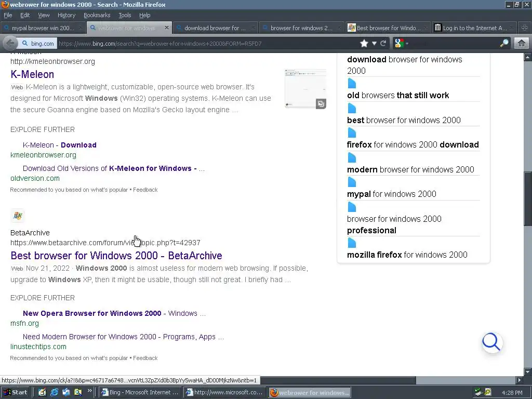This screenshot has height=399, width=532.
Task: Select related search best browser for windows 2000
Action: click(x=404, y=120)
